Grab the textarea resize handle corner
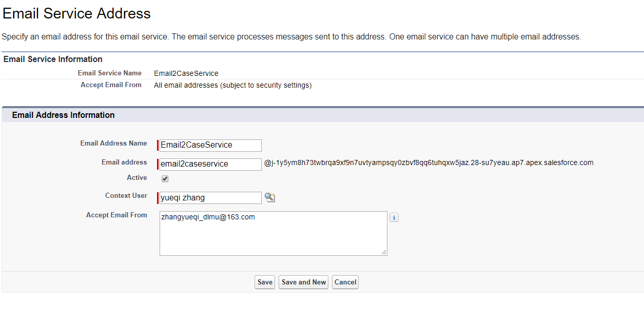The image size is (644, 326). point(384,252)
